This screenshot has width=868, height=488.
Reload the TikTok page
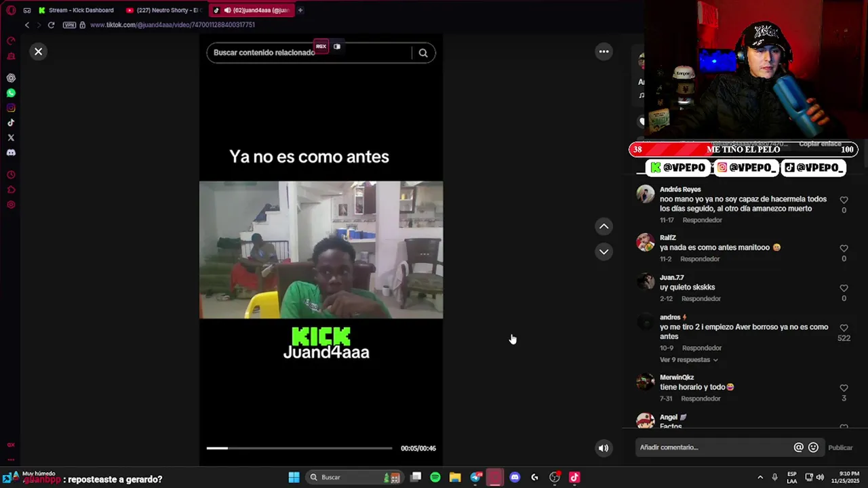coord(51,25)
